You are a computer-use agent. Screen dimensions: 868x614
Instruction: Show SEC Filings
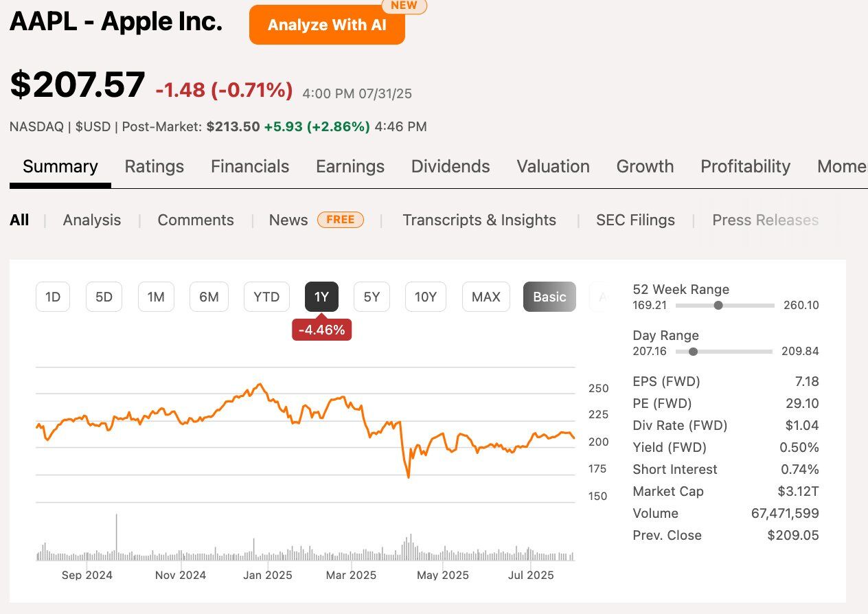click(635, 220)
